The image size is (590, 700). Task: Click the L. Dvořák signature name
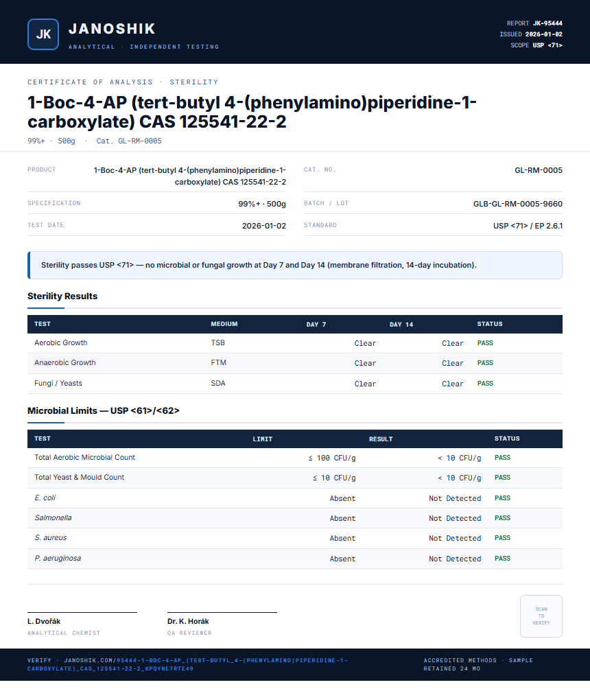pos(44,622)
